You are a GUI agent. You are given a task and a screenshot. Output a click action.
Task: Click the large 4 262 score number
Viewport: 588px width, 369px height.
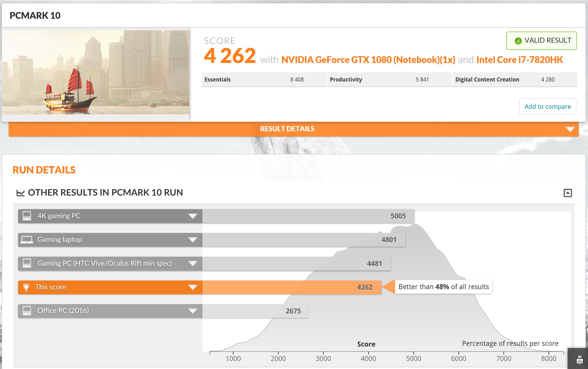(230, 56)
